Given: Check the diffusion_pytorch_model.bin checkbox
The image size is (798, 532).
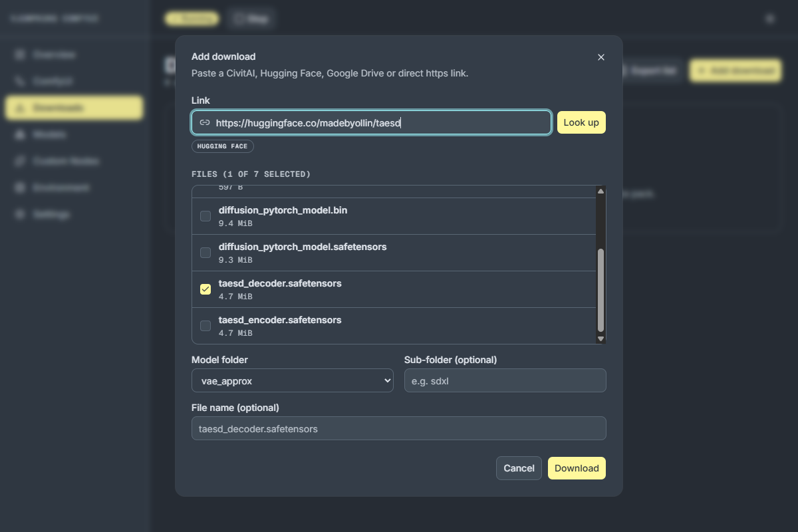Looking at the screenshot, I should click(205, 216).
